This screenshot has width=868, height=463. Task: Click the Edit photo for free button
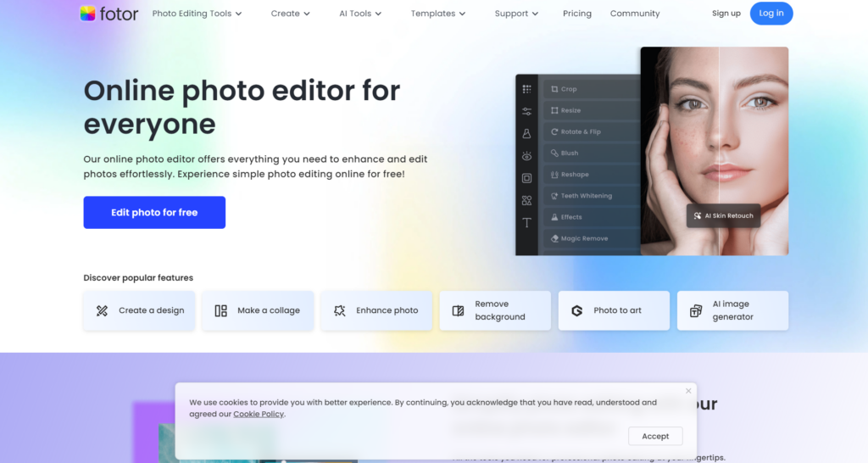click(154, 213)
